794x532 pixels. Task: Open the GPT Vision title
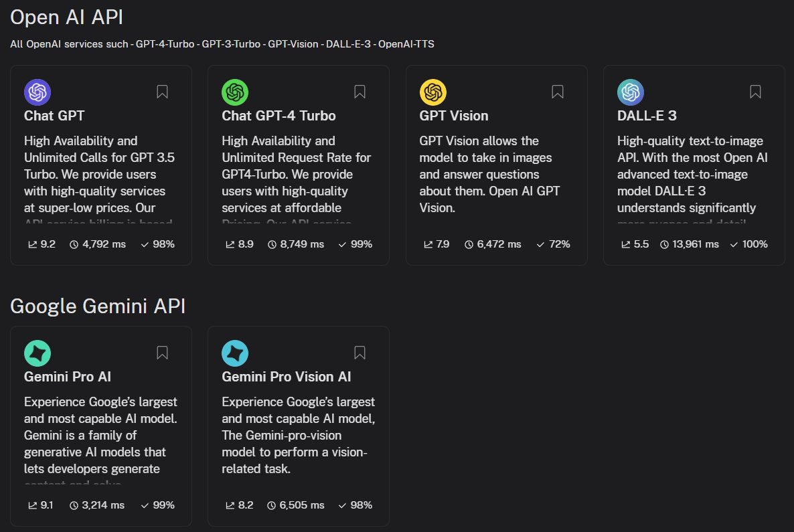click(454, 116)
